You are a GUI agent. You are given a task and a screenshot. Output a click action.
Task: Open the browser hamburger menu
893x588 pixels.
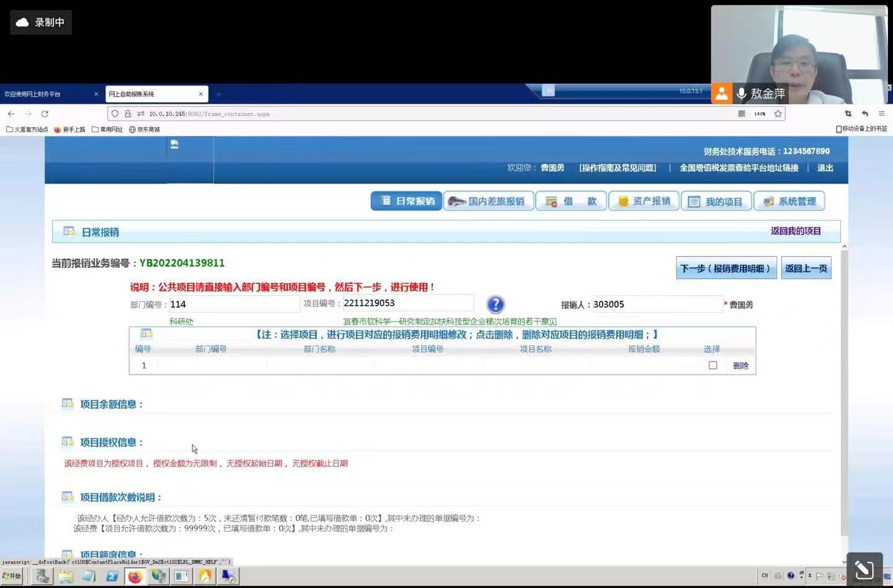click(881, 114)
